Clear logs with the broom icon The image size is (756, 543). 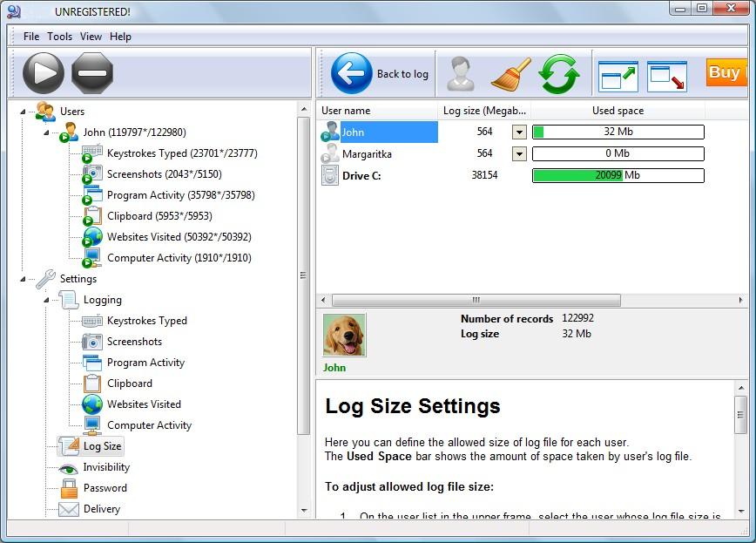click(511, 74)
